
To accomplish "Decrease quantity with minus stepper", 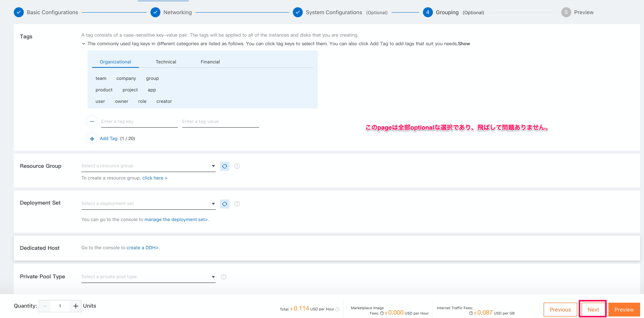I will point(45,306).
